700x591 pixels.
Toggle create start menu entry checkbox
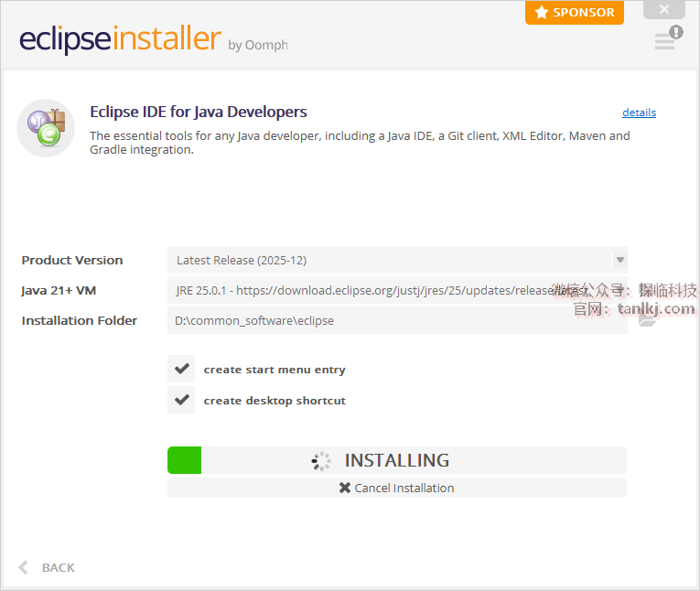tap(181, 369)
